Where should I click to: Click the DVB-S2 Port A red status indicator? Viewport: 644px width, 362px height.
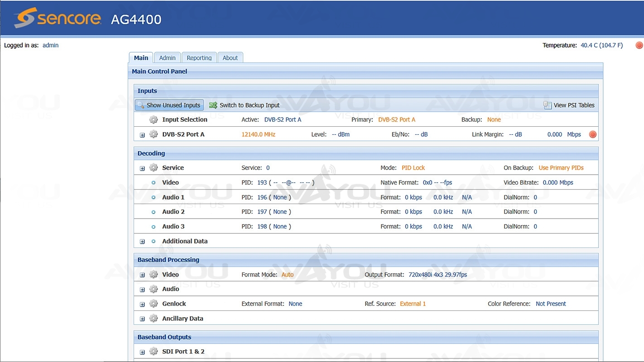point(592,134)
